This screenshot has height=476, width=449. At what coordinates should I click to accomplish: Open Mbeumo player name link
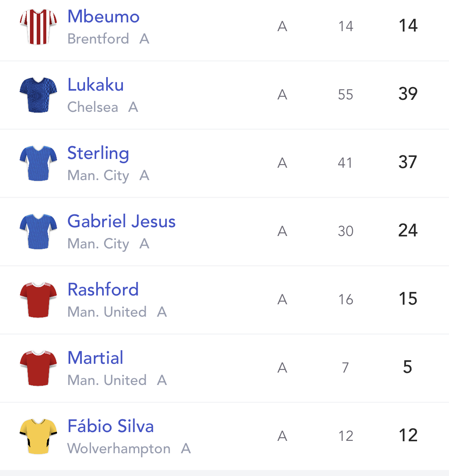point(103,16)
